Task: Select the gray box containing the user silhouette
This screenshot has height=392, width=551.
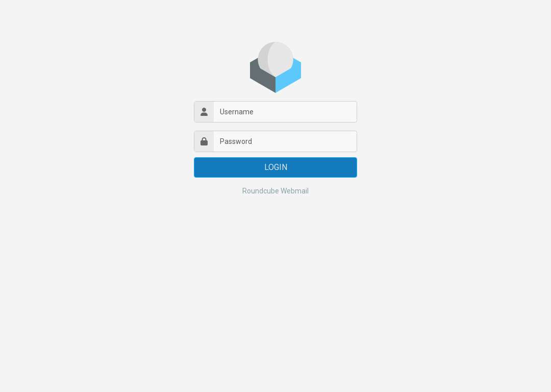Action: click(x=204, y=112)
